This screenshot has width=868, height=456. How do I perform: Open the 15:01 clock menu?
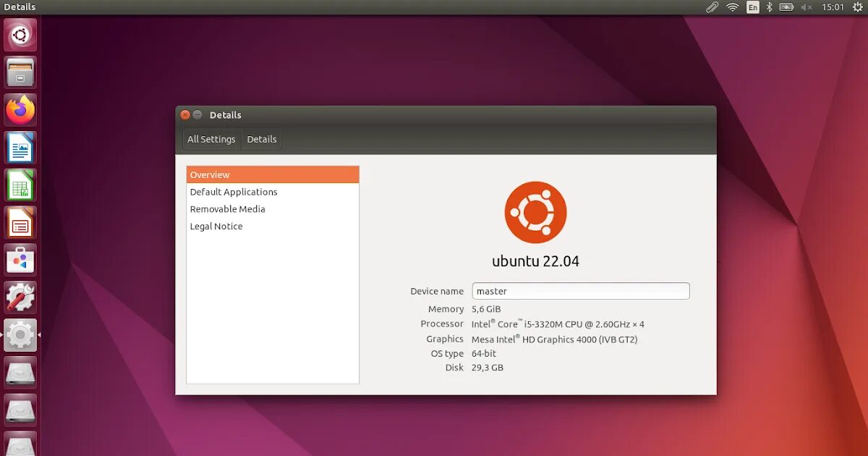[833, 7]
